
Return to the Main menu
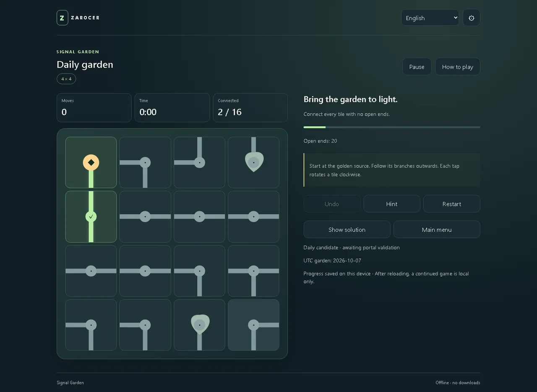tap(437, 229)
